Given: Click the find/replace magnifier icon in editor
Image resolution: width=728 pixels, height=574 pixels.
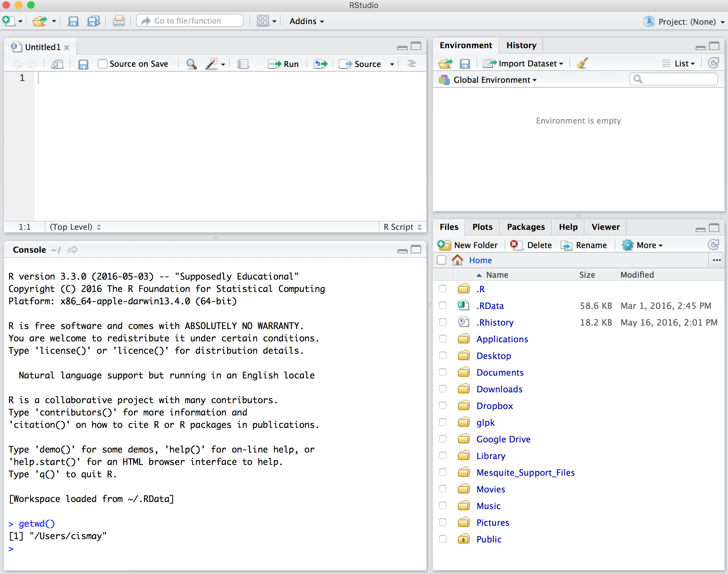Looking at the screenshot, I should coord(192,64).
